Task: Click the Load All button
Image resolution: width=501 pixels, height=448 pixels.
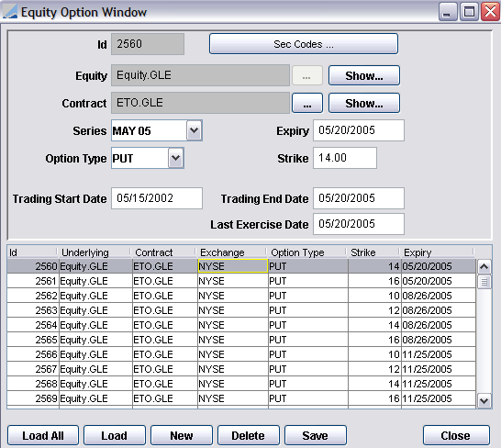Action: [x=43, y=435]
